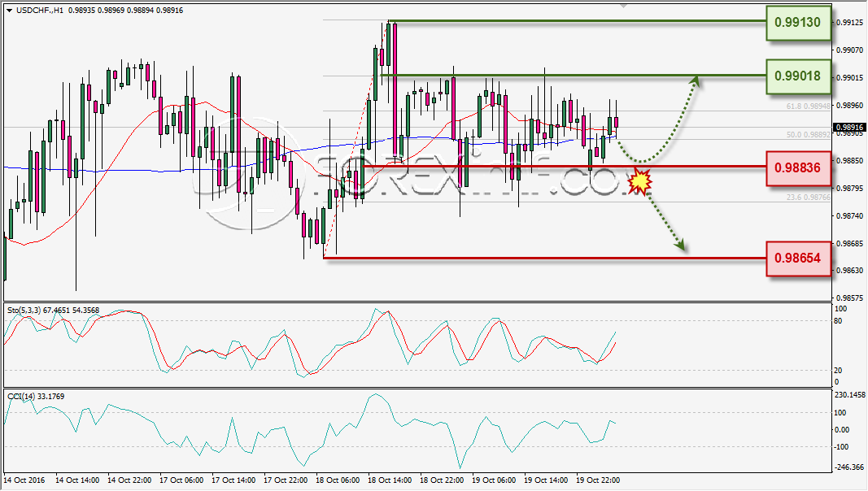Click the 17 Oct 22:00 time label
868x491 pixels.
tap(285, 480)
